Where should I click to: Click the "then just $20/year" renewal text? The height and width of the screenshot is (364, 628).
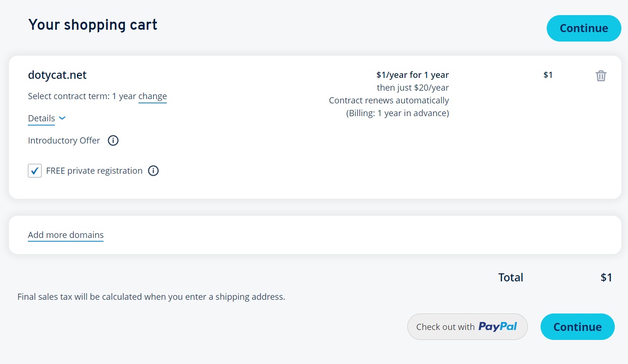point(413,87)
